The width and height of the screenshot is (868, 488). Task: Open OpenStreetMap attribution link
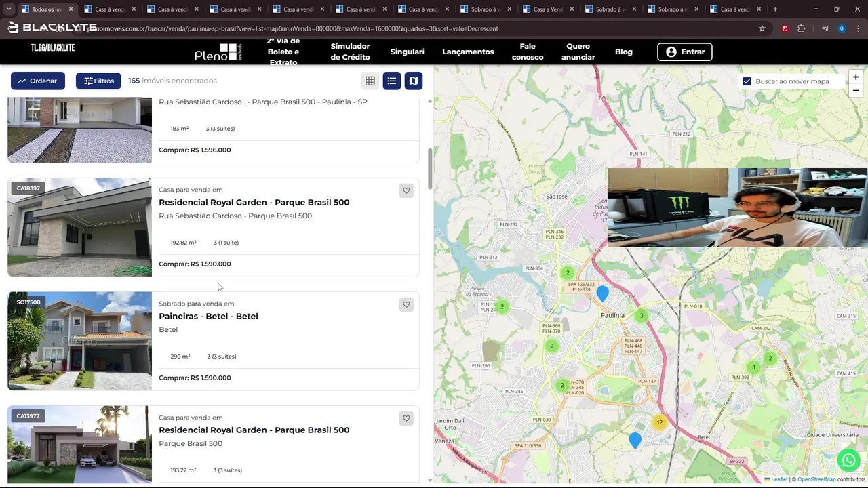(816, 479)
